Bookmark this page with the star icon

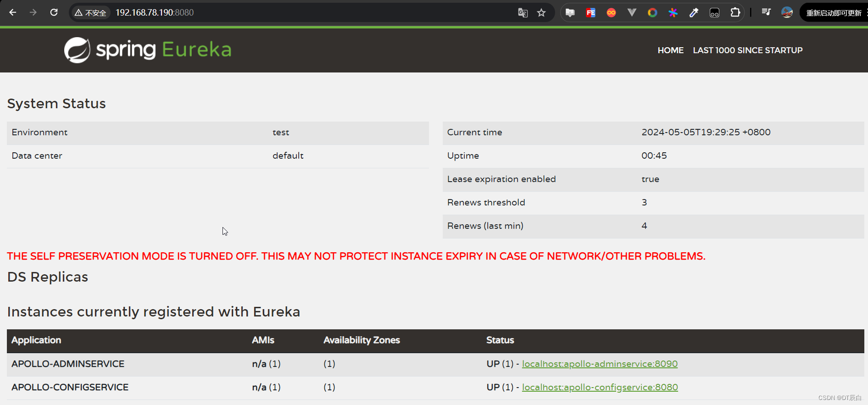541,13
